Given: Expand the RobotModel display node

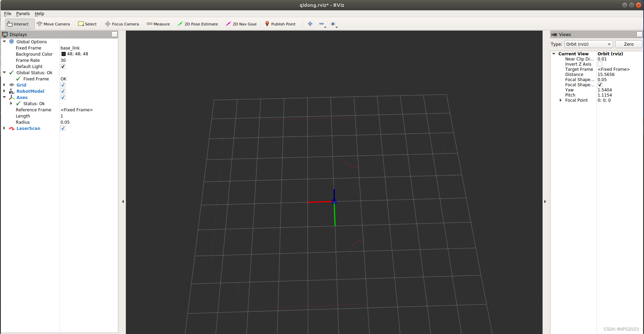Looking at the screenshot, I should (x=4, y=91).
